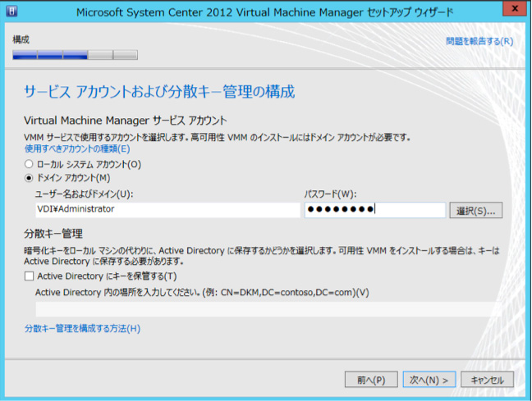Focus the パスワード input field

[x=375, y=210]
